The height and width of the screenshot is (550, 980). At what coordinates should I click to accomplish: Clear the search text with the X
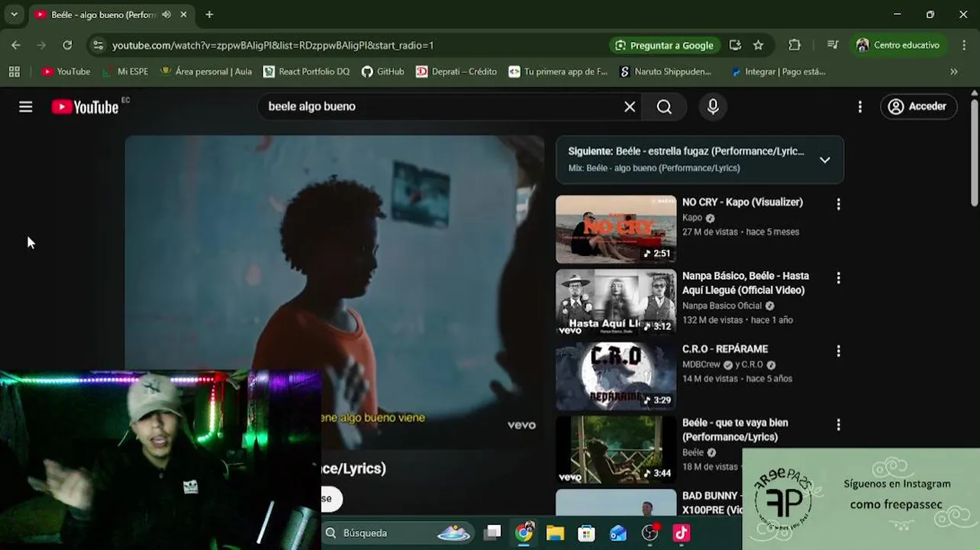[630, 107]
